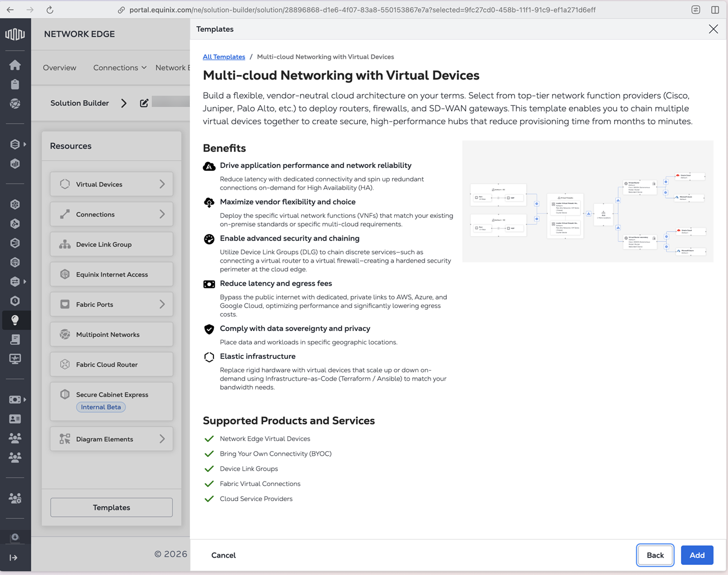The height and width of the screenshot is (575, 728).
Task: Open the clipboard icon in the sidebar
Action: coord(15,84)
